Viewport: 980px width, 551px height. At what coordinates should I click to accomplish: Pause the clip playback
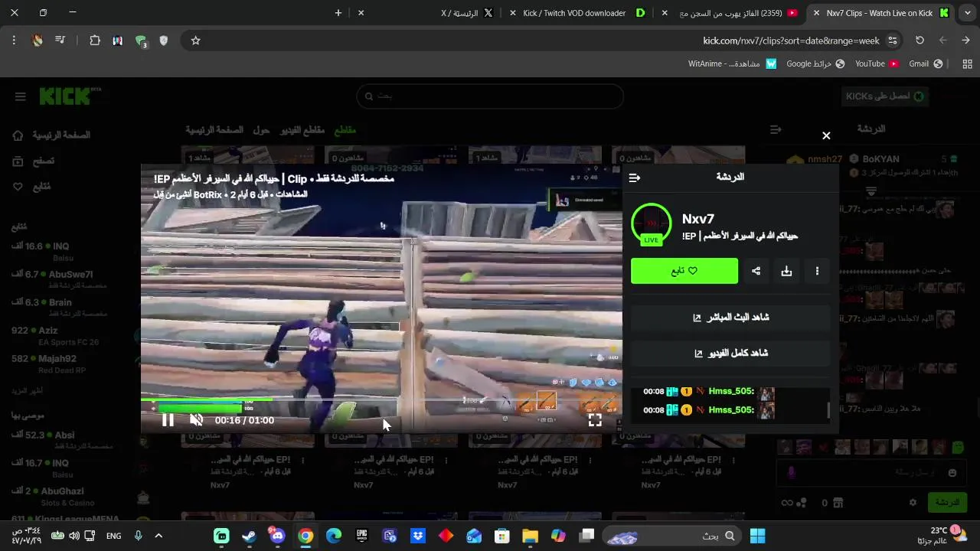168,420
